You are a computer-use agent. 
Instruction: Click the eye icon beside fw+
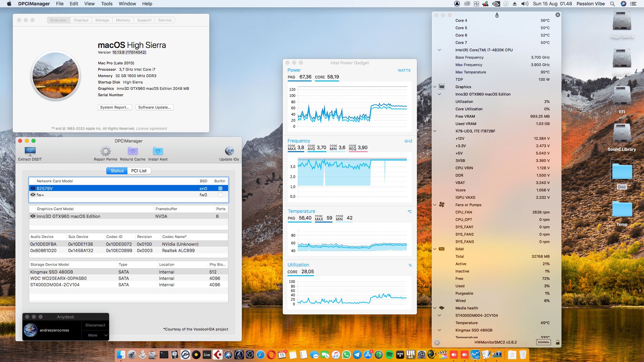tap(33, 195)
